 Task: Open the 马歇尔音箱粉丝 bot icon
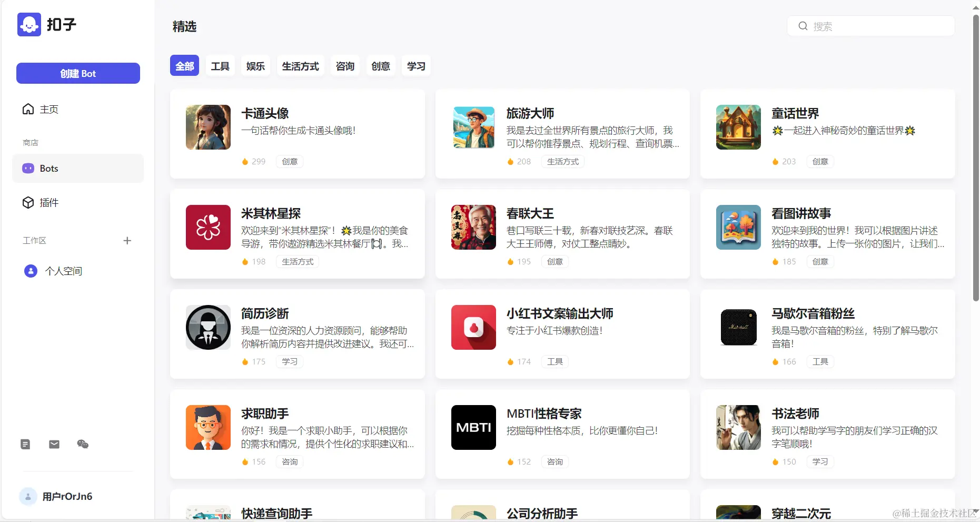click(x=738, y=327)
